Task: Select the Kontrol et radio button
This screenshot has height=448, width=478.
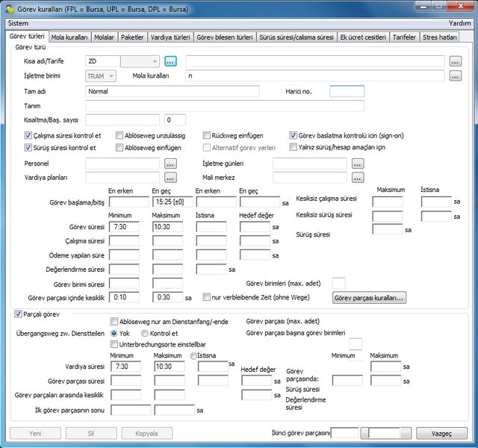Action: 144,334
